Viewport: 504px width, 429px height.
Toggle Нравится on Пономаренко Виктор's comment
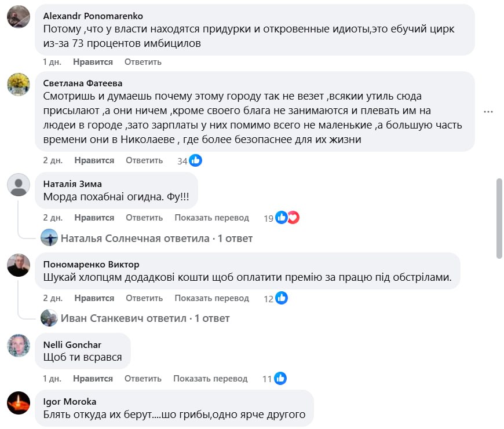click(x=94, y=298)
